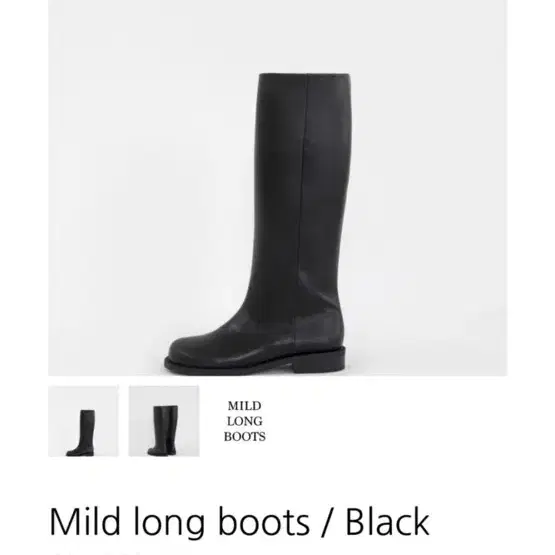The width and height of the screenshot is (555, 555).
Task: Click the slash separator in the product title
Action: click(327, 523)
